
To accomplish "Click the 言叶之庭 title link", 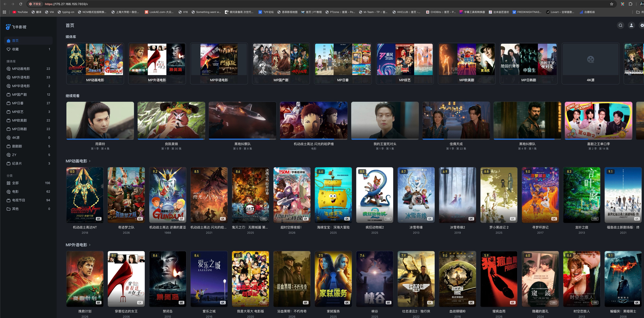I will (x=582, y=227).
